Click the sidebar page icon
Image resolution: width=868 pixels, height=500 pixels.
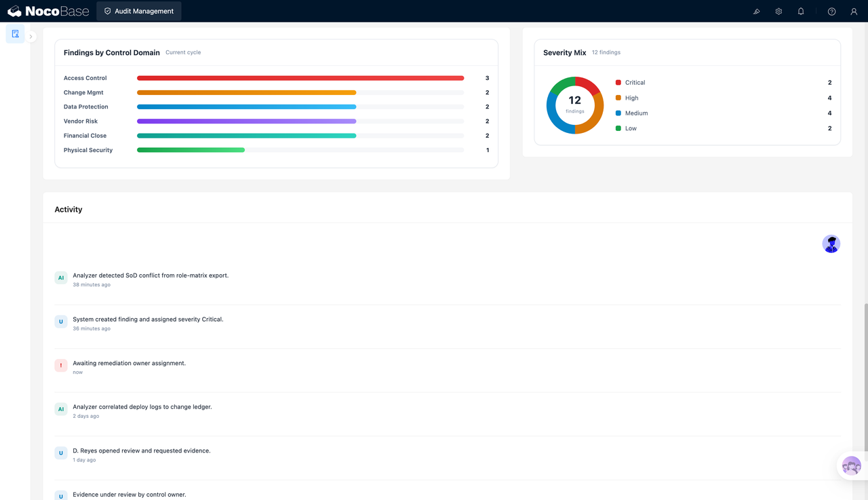coord(15,34)
